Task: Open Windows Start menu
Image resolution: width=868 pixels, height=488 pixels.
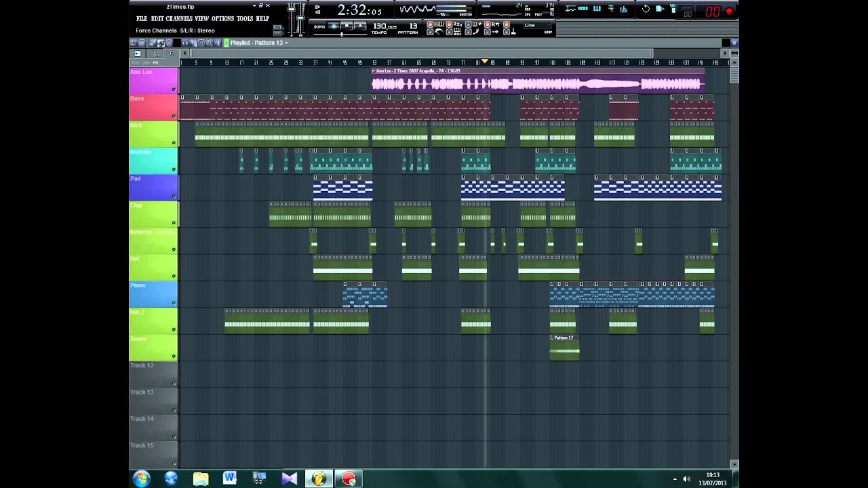Action: [142, 479]
